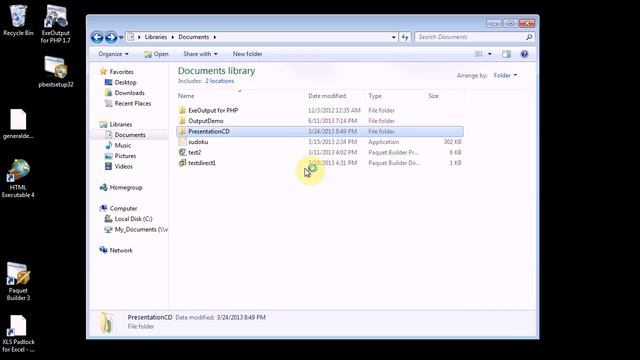
Task: Open the Videos library
Action: tap(123, 167)
